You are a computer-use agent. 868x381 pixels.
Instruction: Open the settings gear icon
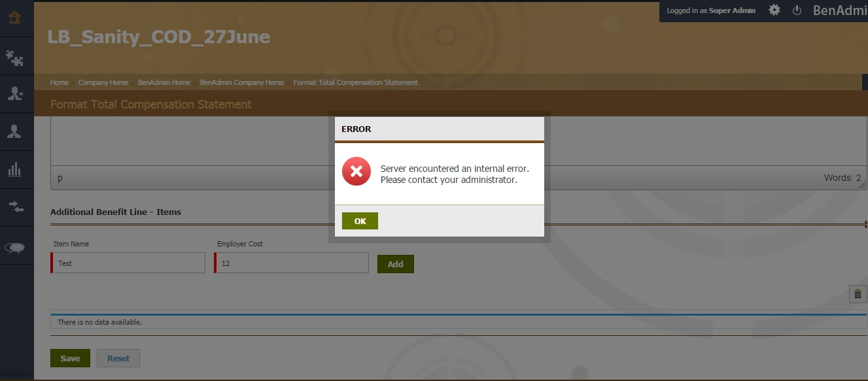[x=774, y=10]
